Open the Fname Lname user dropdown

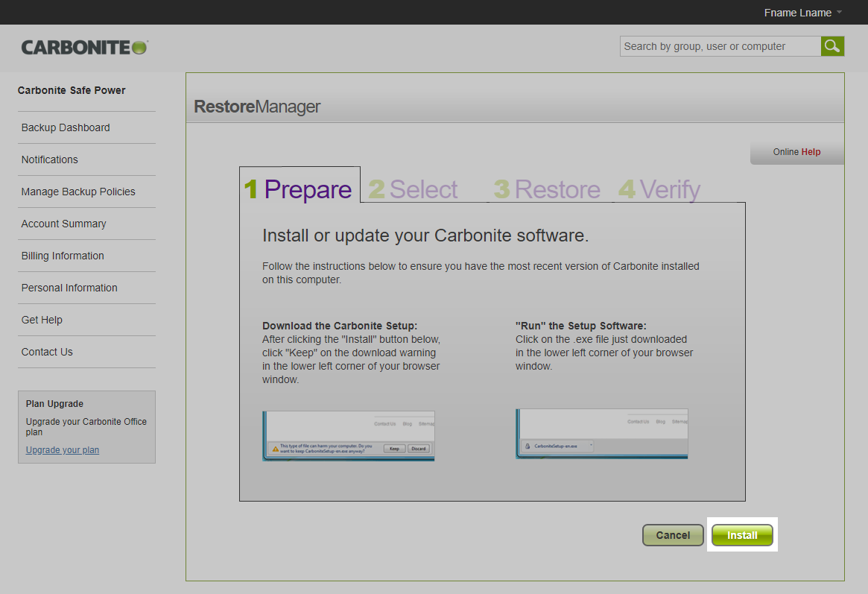point(802,13)
